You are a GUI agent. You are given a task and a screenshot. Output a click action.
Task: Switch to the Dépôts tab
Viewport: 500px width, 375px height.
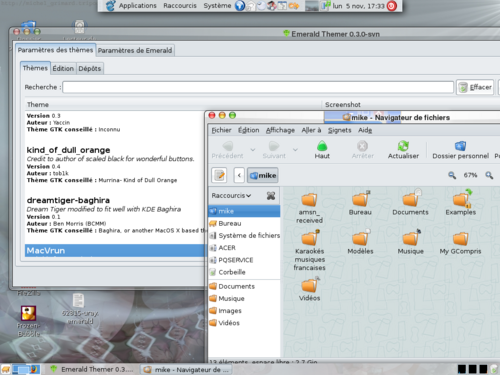[90, 68]
